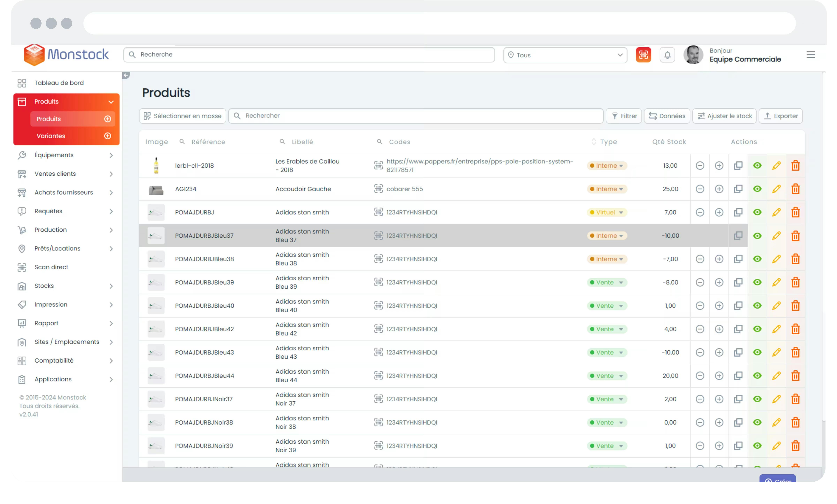Delete POMAJDURBJBleu44 with trash icon

coord(795,376)
